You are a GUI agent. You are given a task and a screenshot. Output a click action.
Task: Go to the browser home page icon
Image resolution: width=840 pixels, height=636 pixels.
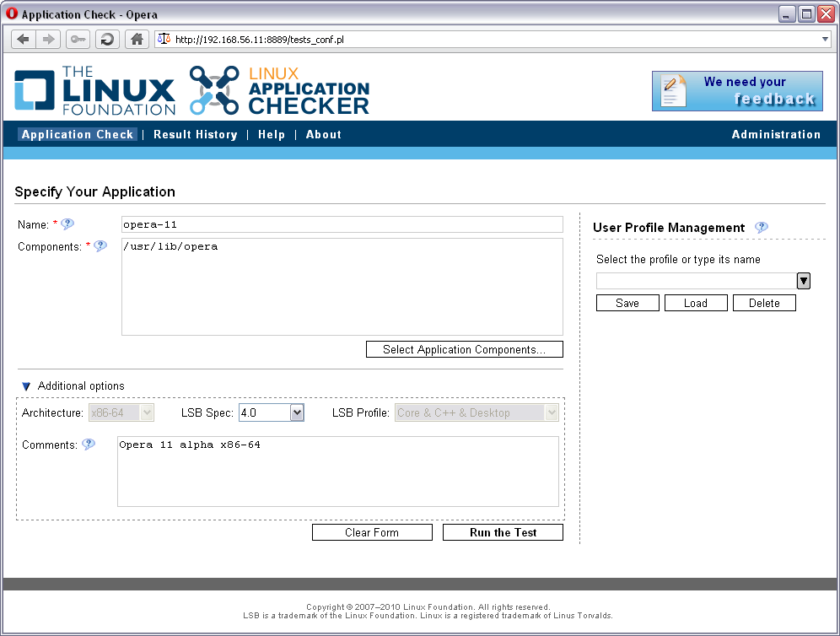tap(137, 39)
